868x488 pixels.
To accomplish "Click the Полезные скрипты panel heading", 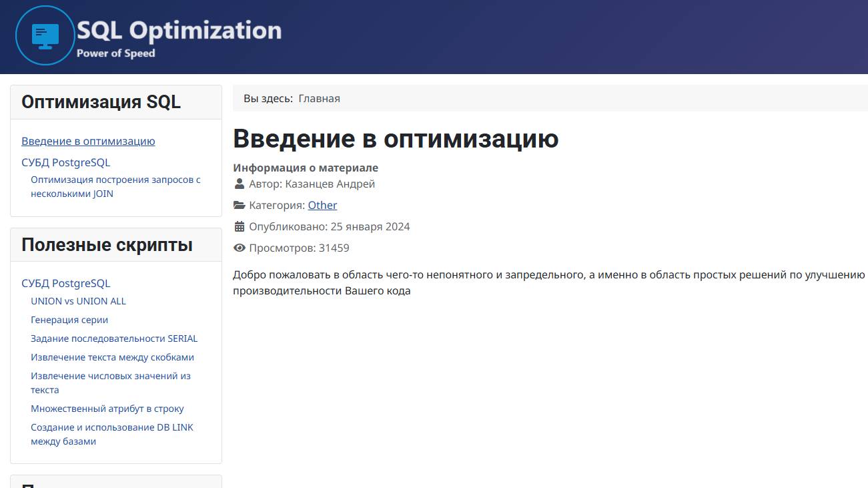I will point(107,245).
